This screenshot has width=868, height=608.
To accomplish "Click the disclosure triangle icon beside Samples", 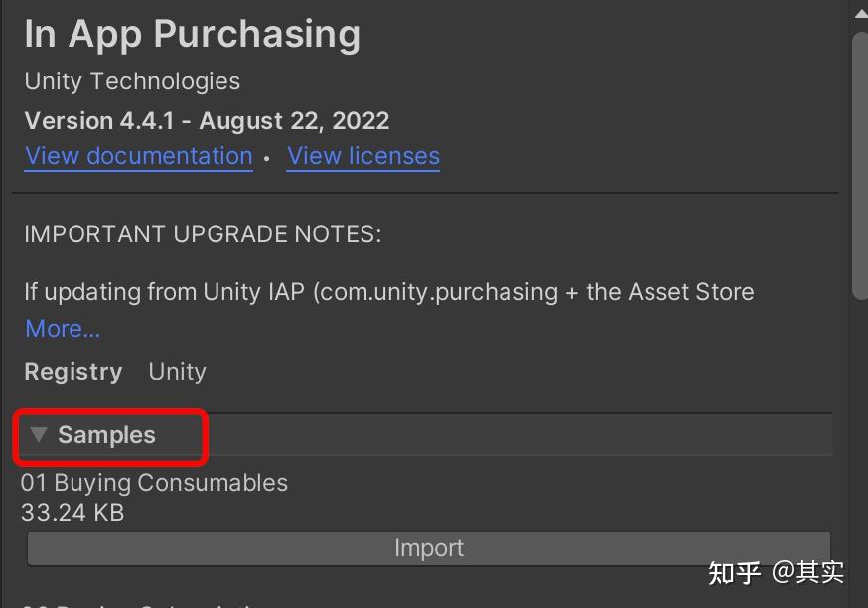I will [x=38, y=435].
